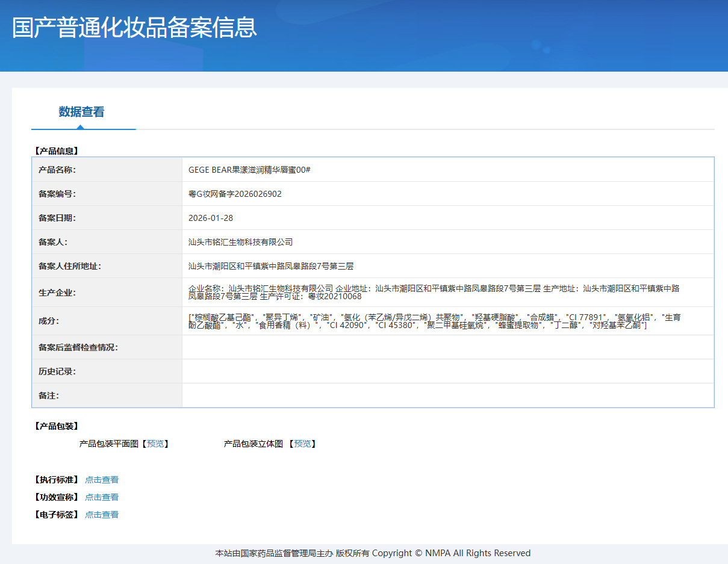The image size is (728, 564).
Task: Preview the 产品包装立体图 image
Action: 302,444
